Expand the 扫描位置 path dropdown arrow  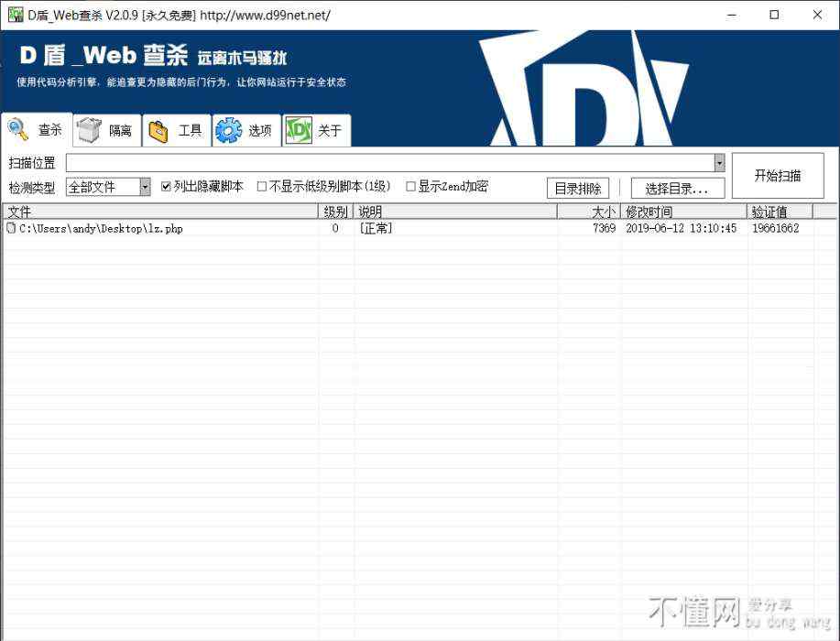pyautogui.click(x=719, y=163)
